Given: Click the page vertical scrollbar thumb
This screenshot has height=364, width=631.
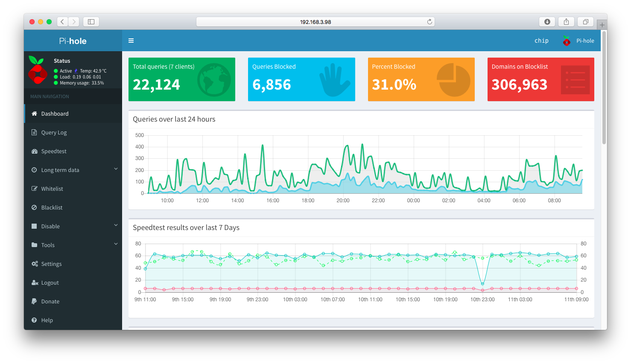Looking at the screenshot, I should (x=604, y=87).
